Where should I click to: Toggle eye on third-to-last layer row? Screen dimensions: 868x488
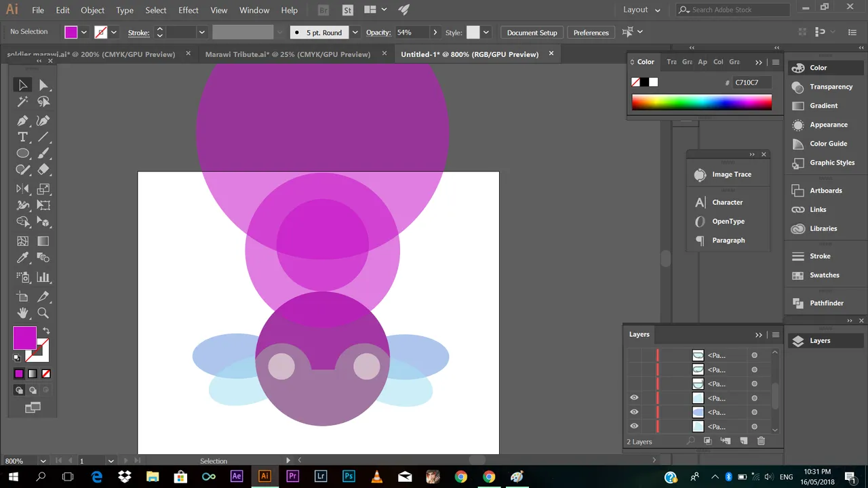click(x=634, y=398)
